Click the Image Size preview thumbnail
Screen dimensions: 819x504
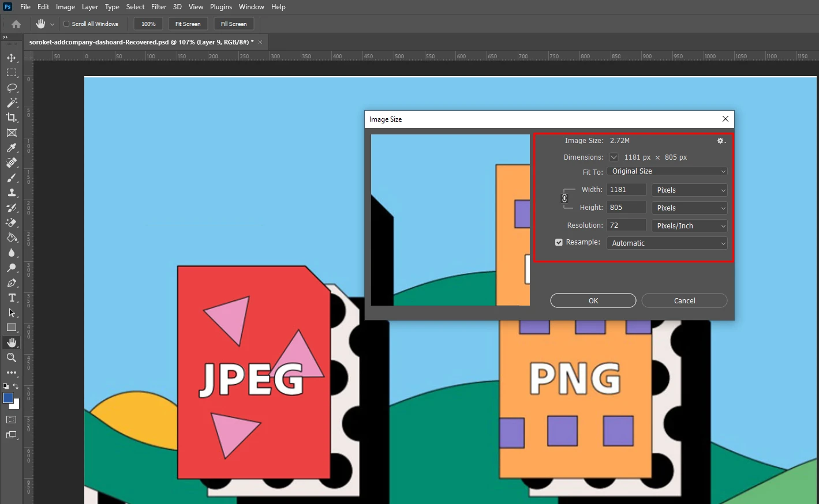pos(450,220)
